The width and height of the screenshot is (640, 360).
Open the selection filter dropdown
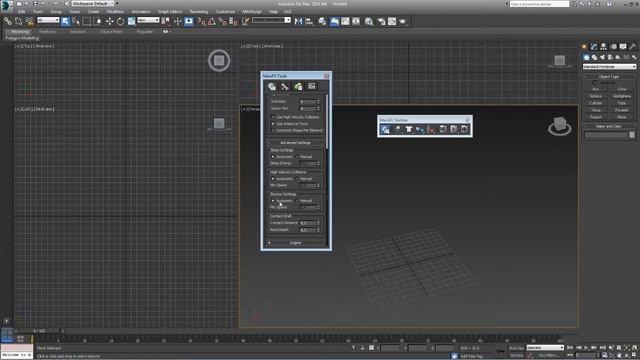(48, 20)
